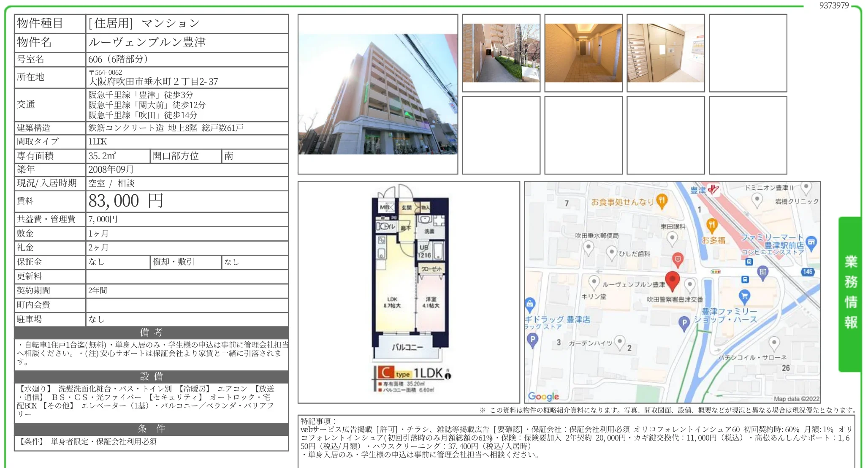Select the green 業務情報 side tab

850,294
